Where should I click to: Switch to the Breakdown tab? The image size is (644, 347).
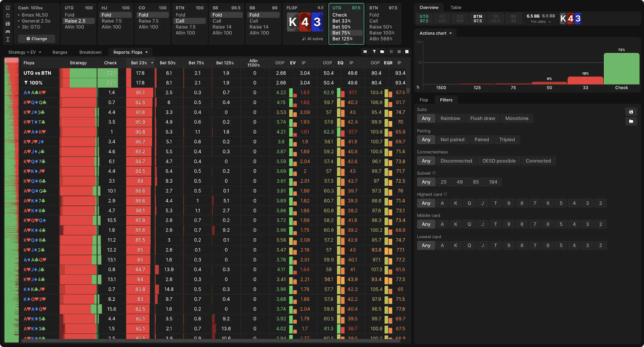(x=90, y=52)
